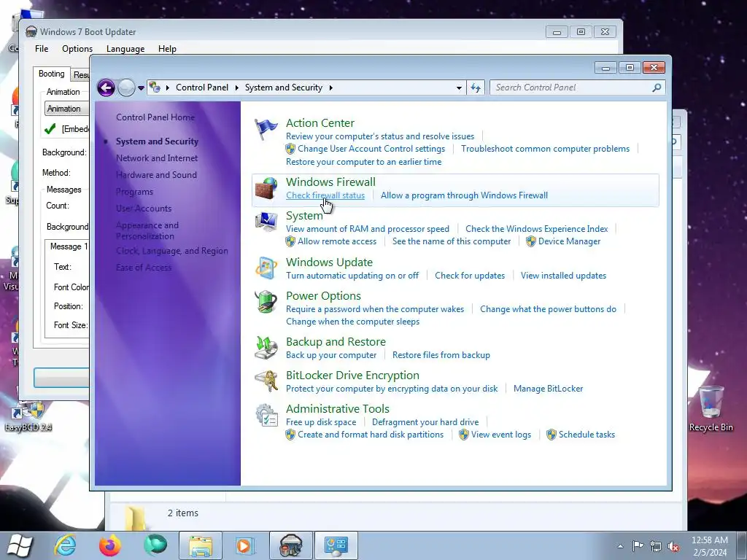Open View installed updates
The height and width of the screenshot is (560, 747).
[x=564, y=276]
